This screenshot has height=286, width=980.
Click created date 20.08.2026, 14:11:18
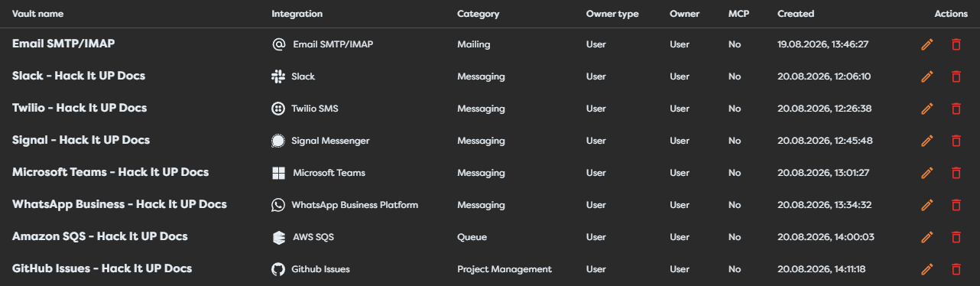[822, 269]
